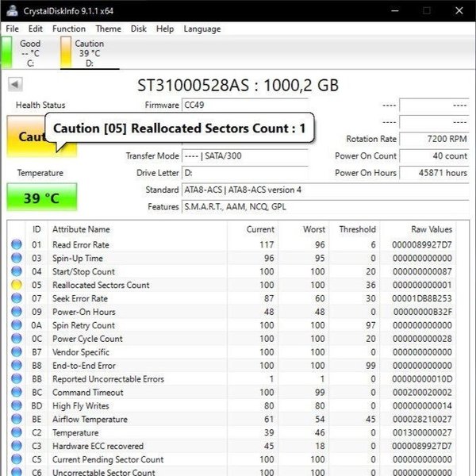
Task: Open the Theme menu
Action: pyautogui.click(x=109, y=29)
